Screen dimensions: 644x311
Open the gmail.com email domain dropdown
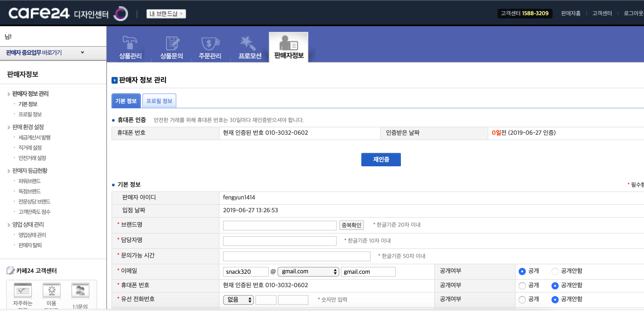308,271
